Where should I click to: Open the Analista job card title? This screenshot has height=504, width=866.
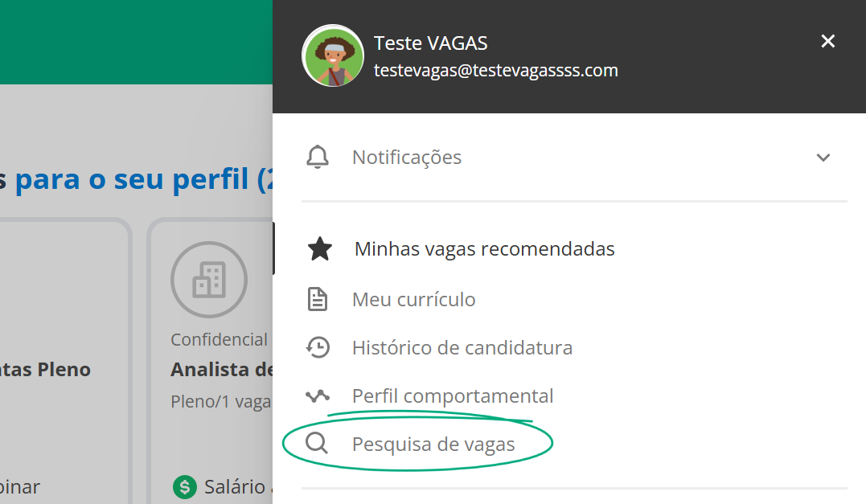pos(221,369)
